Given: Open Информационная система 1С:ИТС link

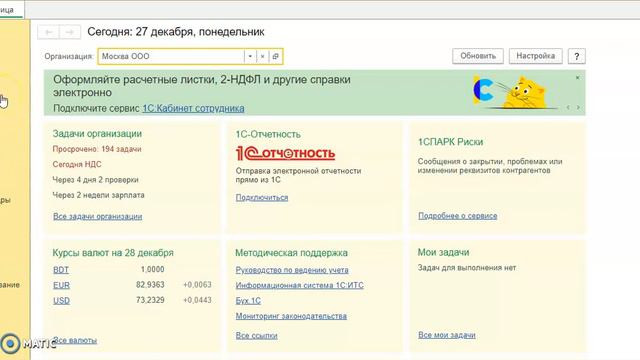Looking at the screenshot, I should pyautogui.click(x=300, y=285).
